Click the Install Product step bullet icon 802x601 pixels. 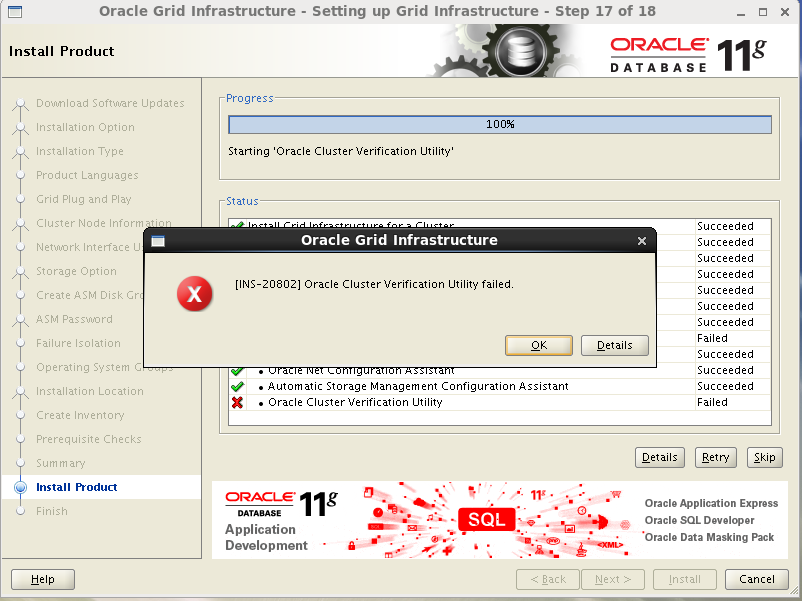[20, 487]
